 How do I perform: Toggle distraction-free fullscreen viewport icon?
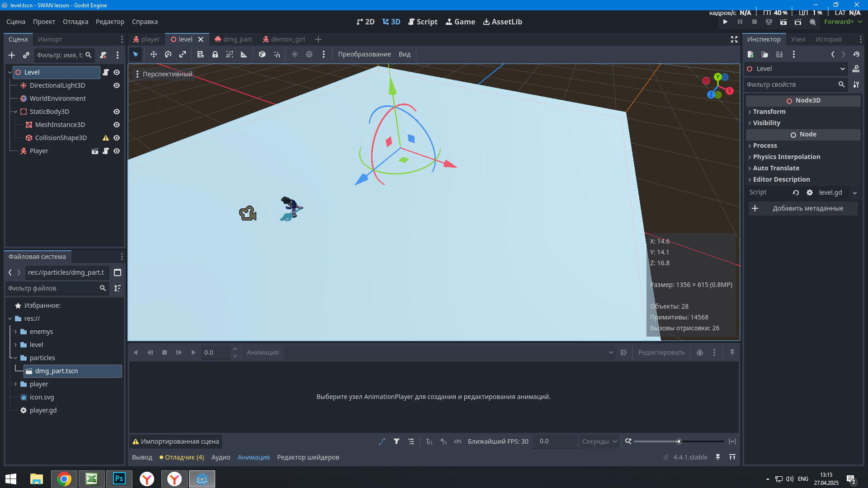pos(734,39)
